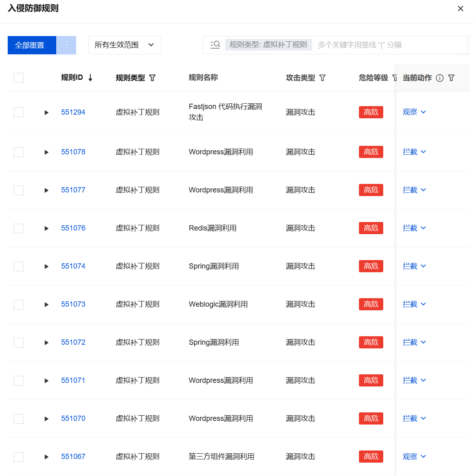474x476 pixels.
Task: Toggle the select-all header checkbox
Action: [19, 78]
